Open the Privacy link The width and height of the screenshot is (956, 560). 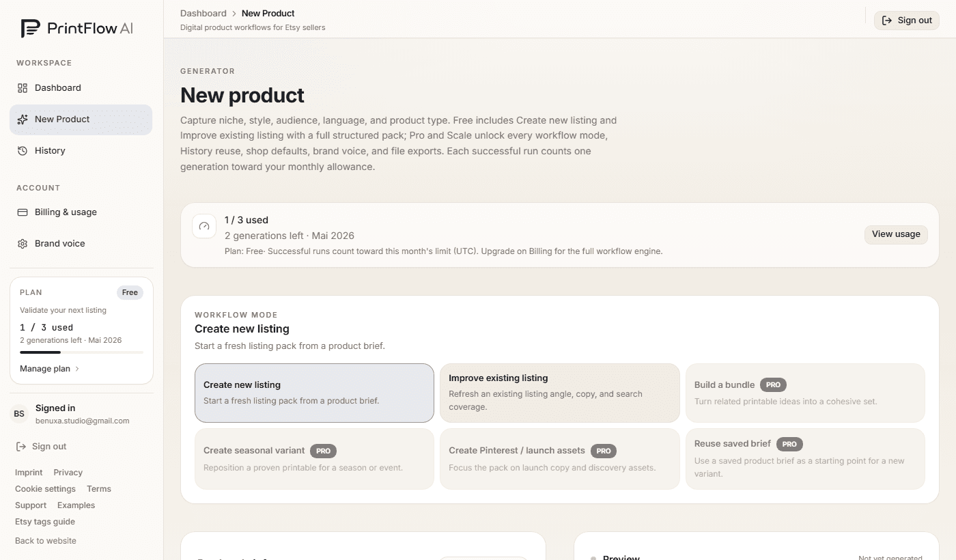68,473
